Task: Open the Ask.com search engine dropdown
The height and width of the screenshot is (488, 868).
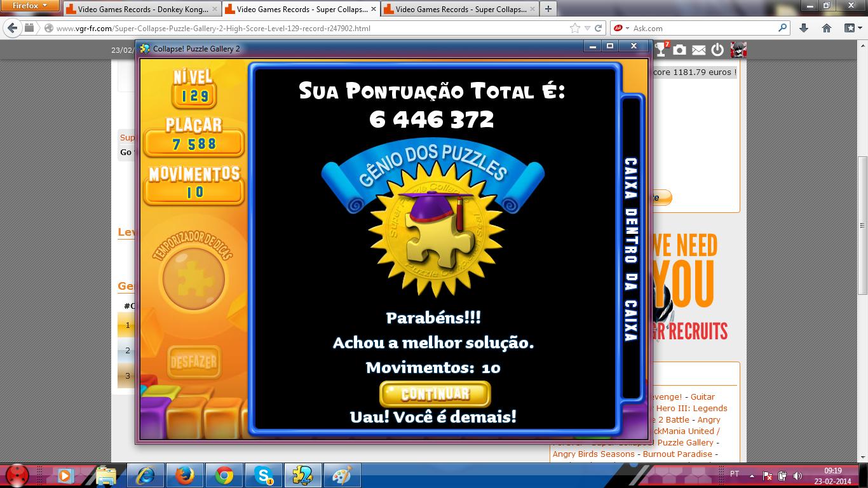Action: (621, 28)
